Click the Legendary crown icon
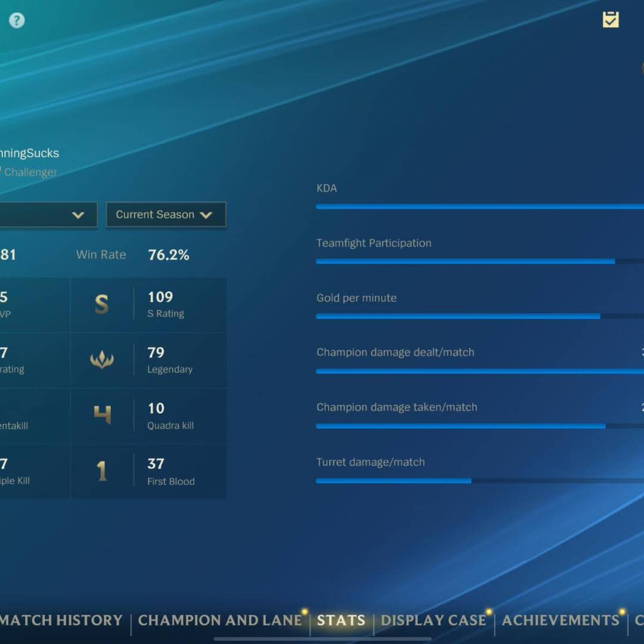 pyautogui.click(x=102, y=360)
